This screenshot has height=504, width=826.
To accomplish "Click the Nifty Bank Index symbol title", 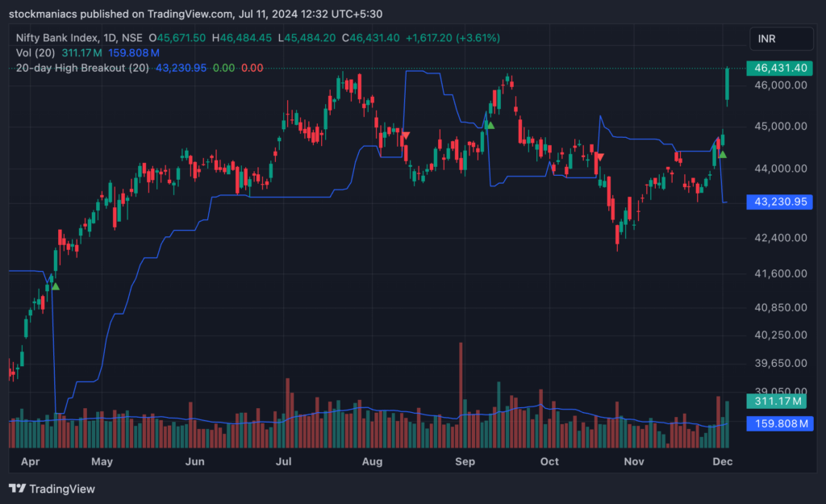I will coord(79,38).
